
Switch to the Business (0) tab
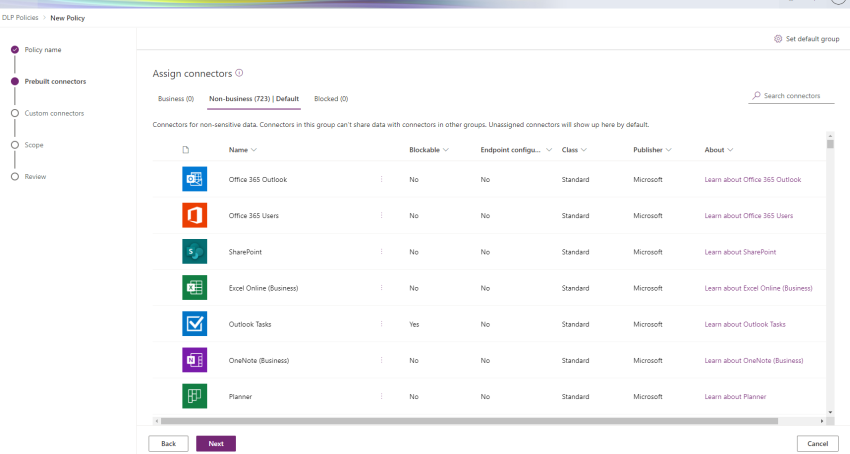pos(176,99)
